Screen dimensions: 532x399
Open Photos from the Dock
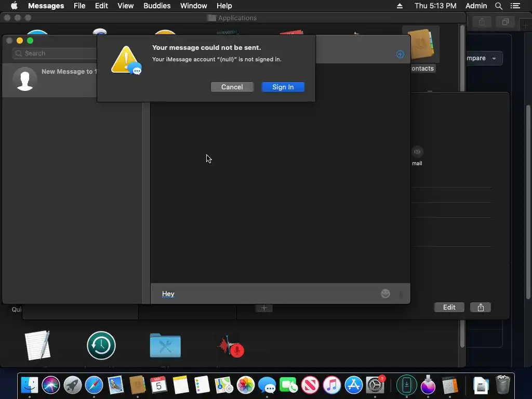tap(245, 385)
